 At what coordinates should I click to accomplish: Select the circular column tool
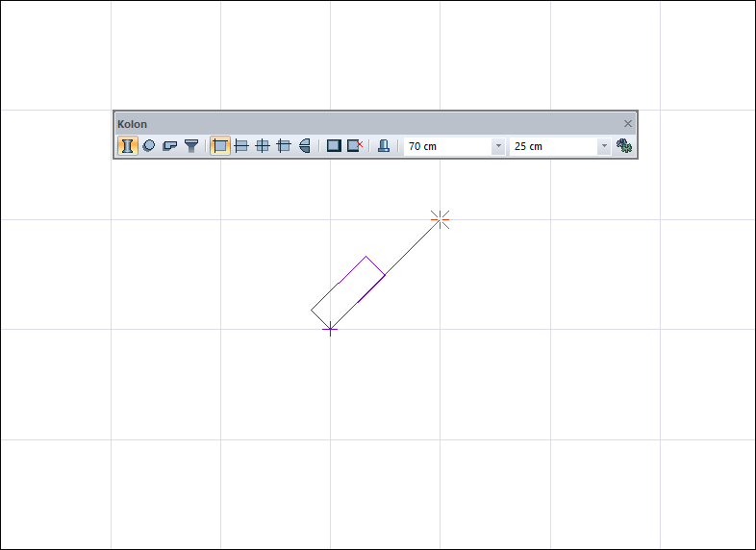pyautogui.click(x=149, y=145)
